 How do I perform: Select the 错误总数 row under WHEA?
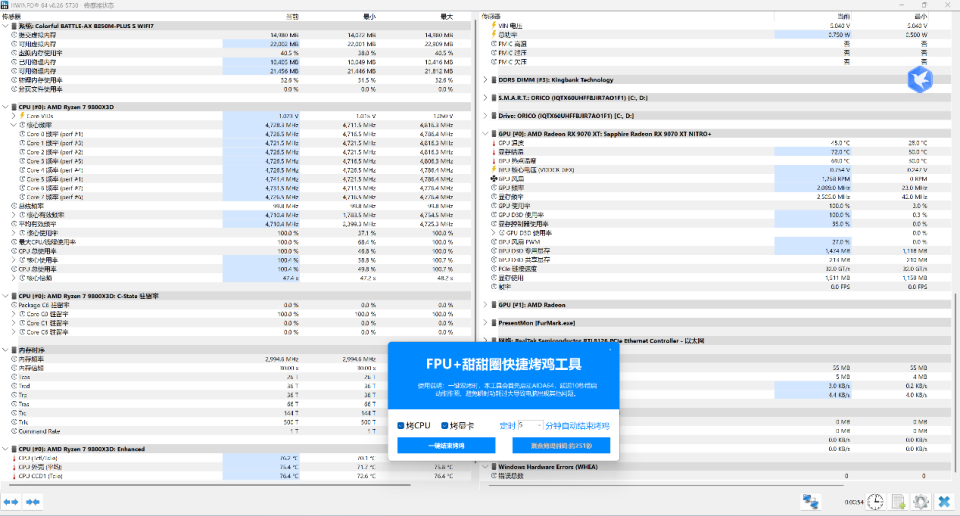pyautogui.click(x=714, y=476)
